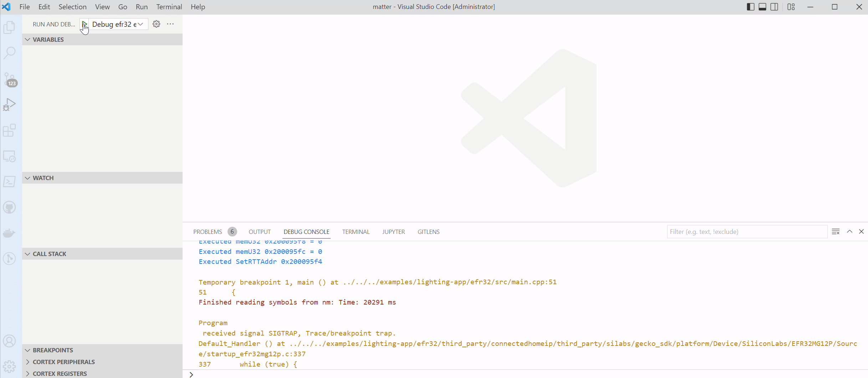Image resolution: width=868 pixels, height=378 pixels.
Task: Collapse the WATCH section
Action: click(102, 178)
